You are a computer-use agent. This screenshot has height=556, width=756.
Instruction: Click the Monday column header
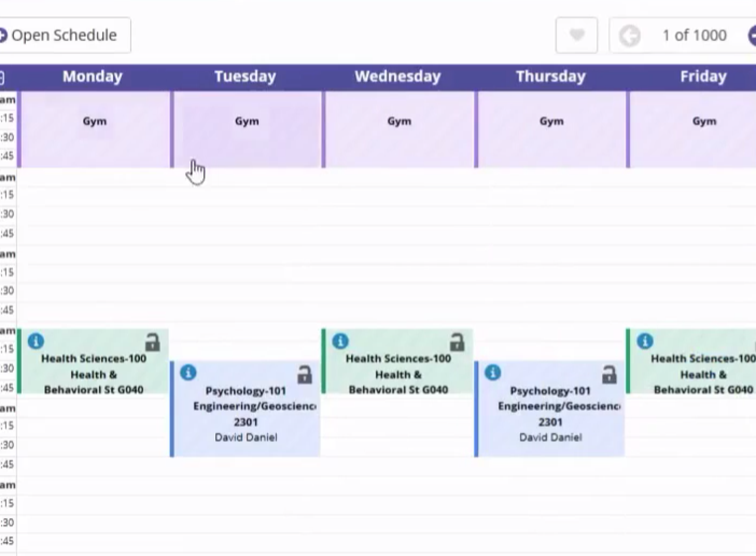93,76
